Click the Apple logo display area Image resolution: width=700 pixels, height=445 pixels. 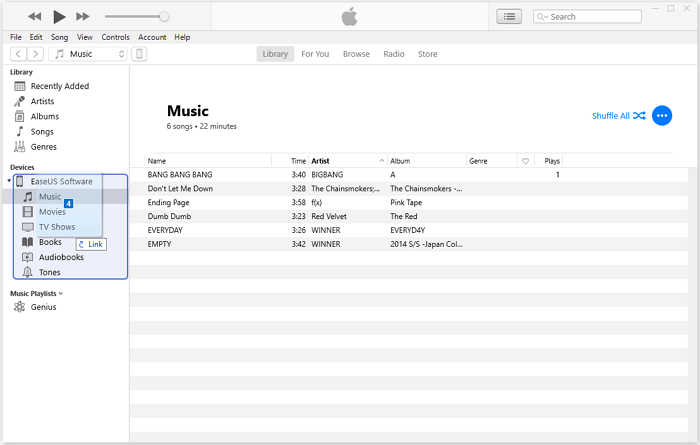tap(350, 17)
